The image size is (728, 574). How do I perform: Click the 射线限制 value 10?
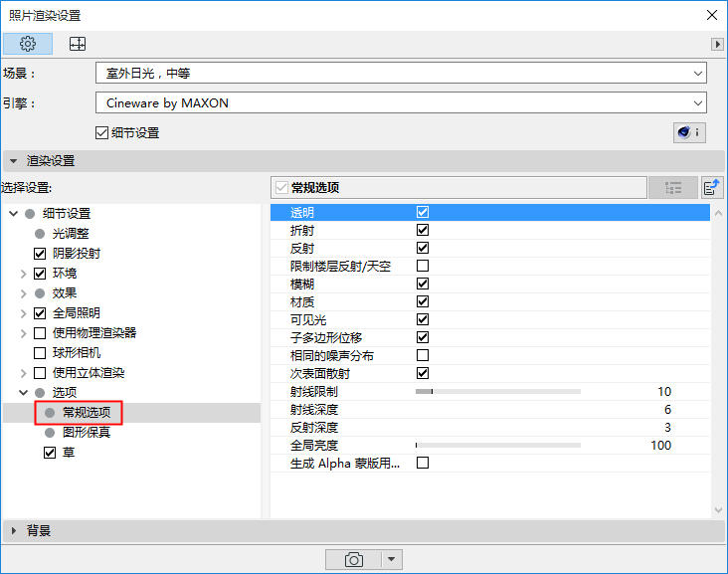click(x=664, y=392)
